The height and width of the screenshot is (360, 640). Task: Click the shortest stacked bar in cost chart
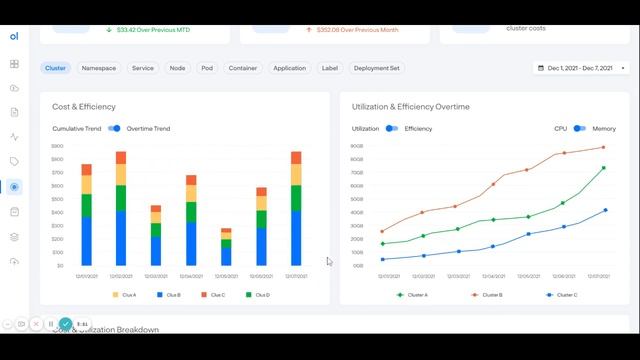[226, 247]
